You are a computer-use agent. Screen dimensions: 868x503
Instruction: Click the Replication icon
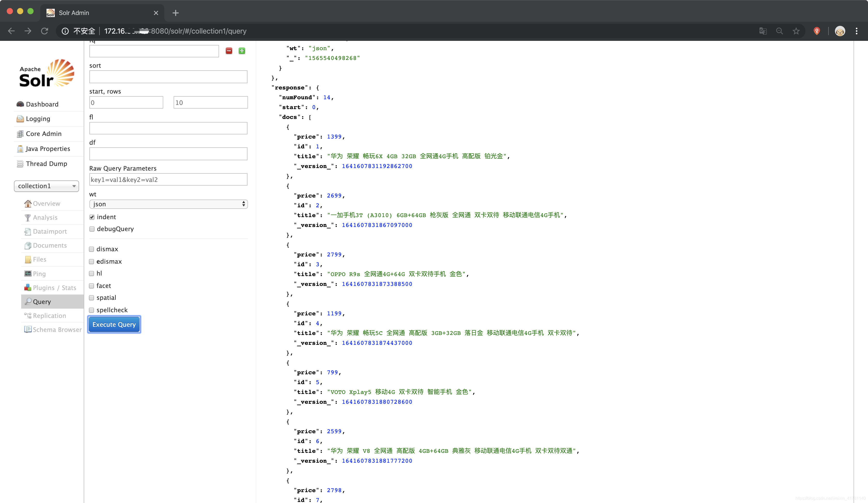(x=28, y=316)
